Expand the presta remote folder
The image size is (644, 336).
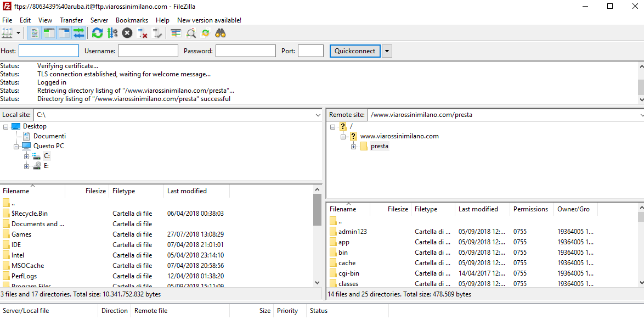pos(353,147)
